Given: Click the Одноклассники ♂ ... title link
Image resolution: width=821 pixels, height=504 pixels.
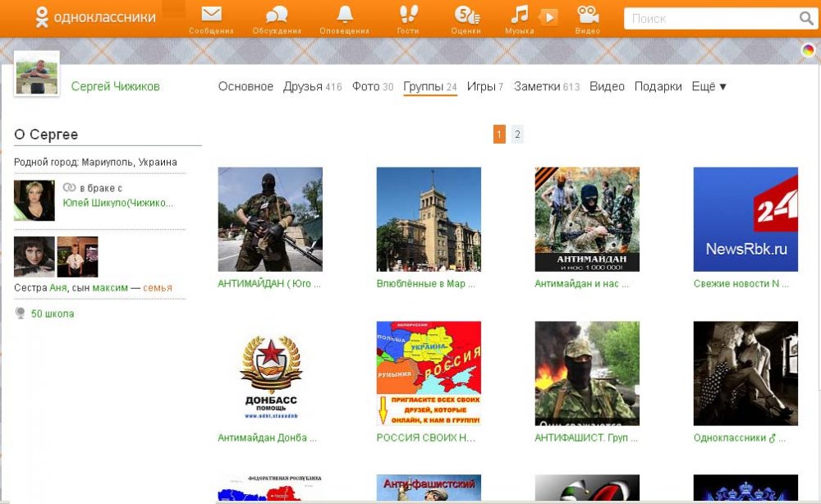Looking at the screenshot, I should (x=740, y=438).
